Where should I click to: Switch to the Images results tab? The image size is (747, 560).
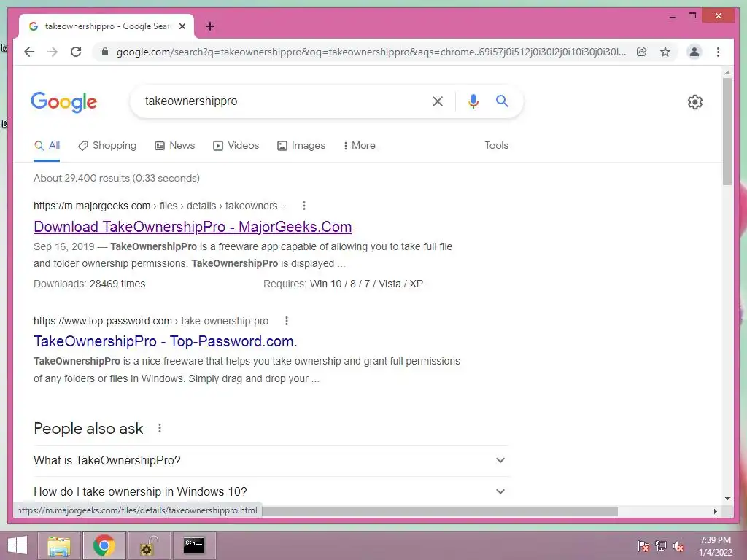coord(301,146)
